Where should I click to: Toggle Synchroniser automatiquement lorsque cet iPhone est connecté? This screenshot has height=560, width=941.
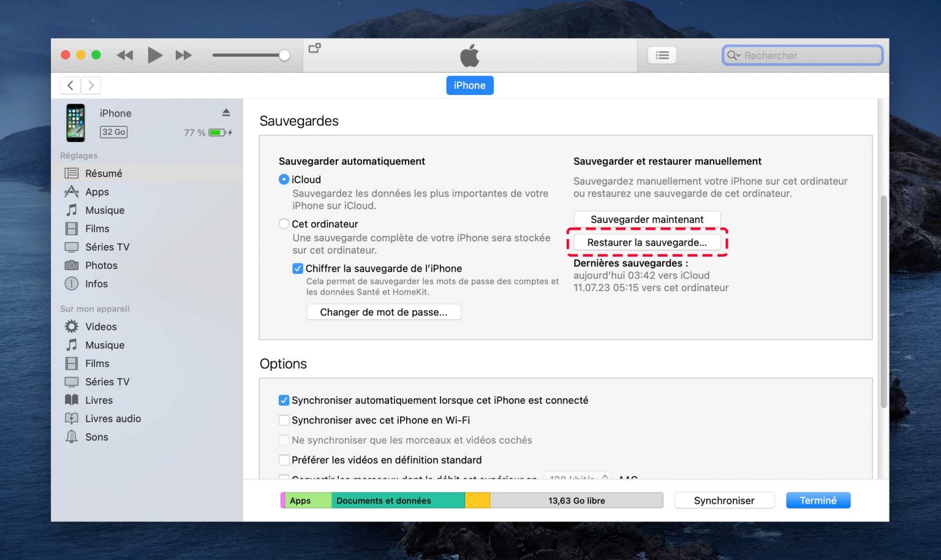click(284, 400)
